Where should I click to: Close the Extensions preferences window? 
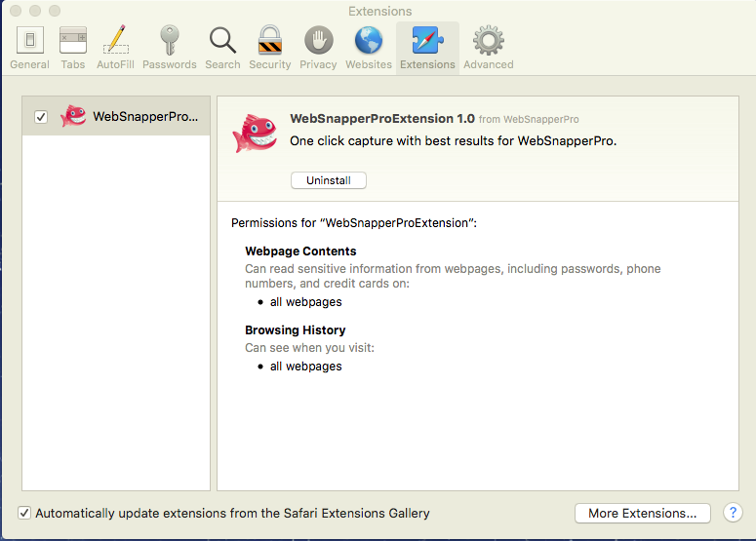click(16, 11)
